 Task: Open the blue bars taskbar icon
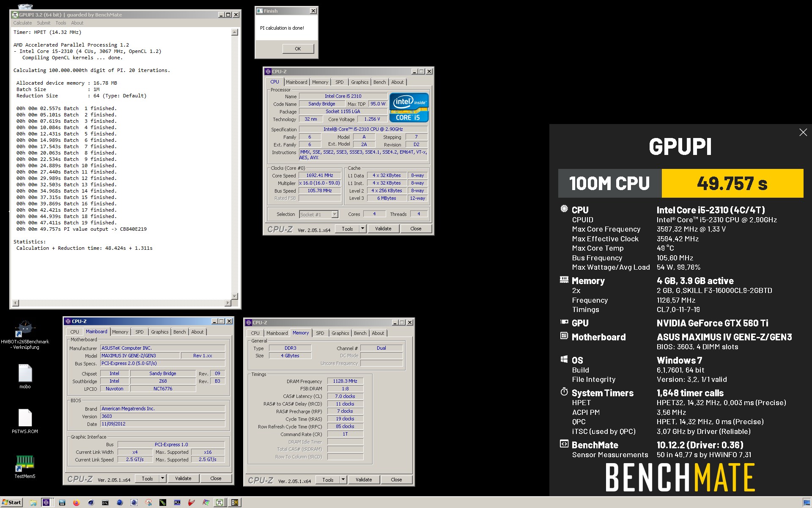(62, 502)
